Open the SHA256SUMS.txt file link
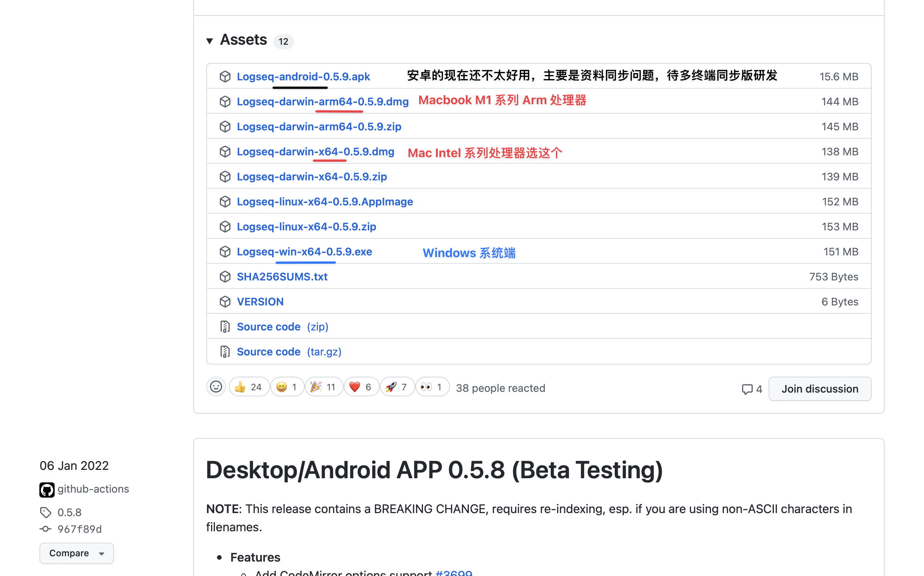This screenshot has width=924, height=576. 282,277
